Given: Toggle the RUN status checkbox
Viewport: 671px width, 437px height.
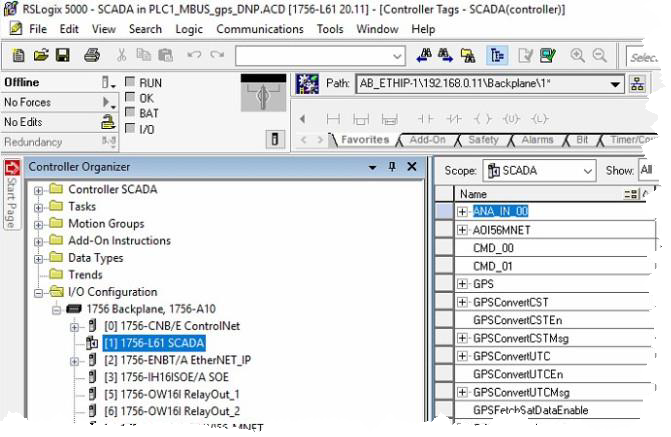Looking at the screenshot, I should (x=131, y=82).
